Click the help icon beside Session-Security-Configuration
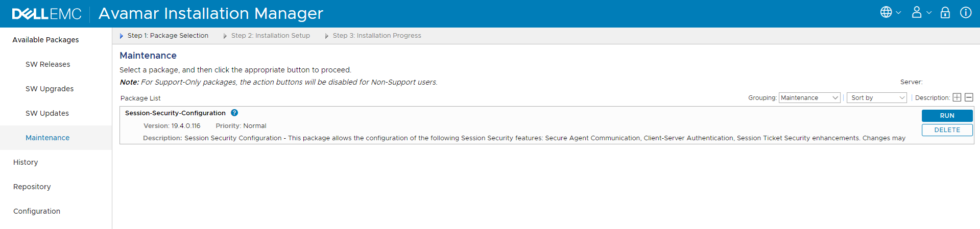The height and width of the screenshot is (229, 980). pos(234,113)
